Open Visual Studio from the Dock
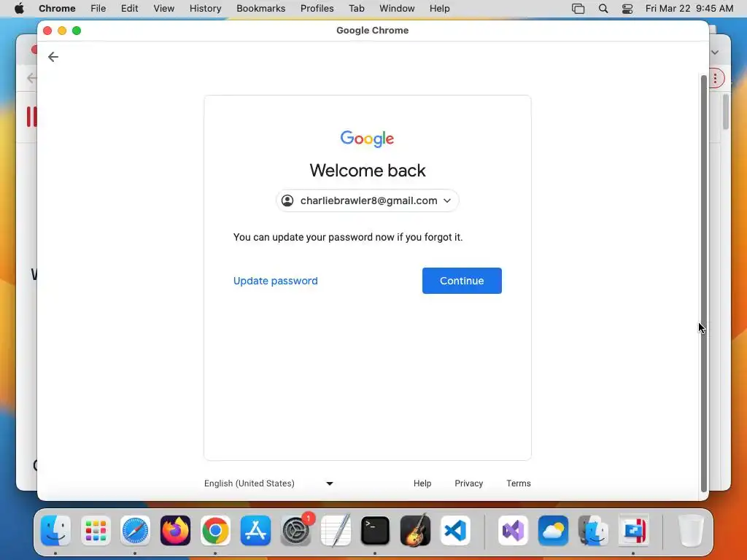 (x=513, y=531)
